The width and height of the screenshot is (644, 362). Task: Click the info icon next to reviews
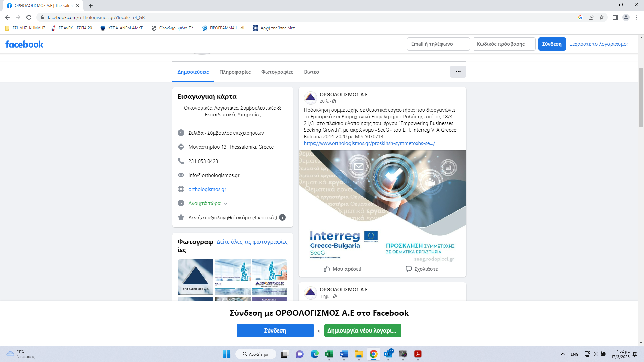282,217
